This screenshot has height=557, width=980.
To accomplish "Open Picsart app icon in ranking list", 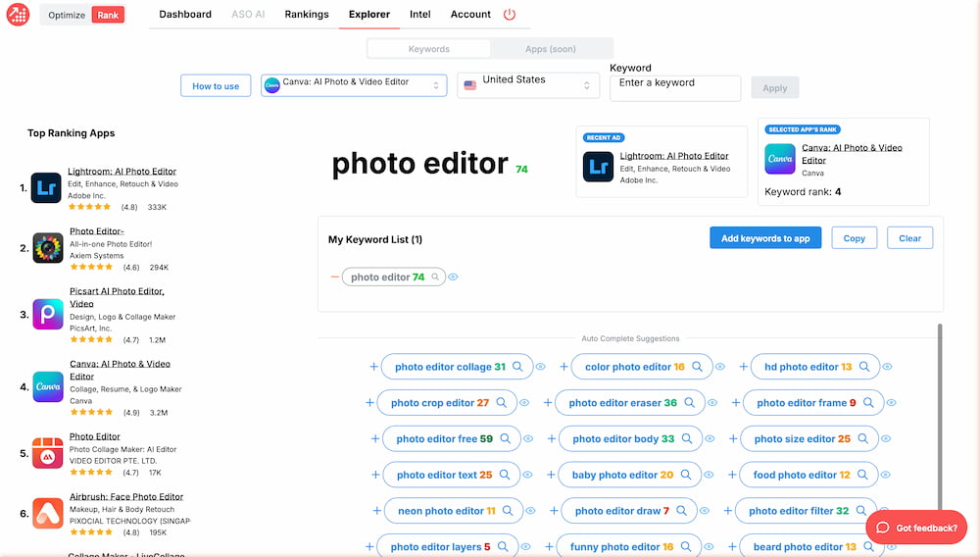I will [x=47, y=315].
